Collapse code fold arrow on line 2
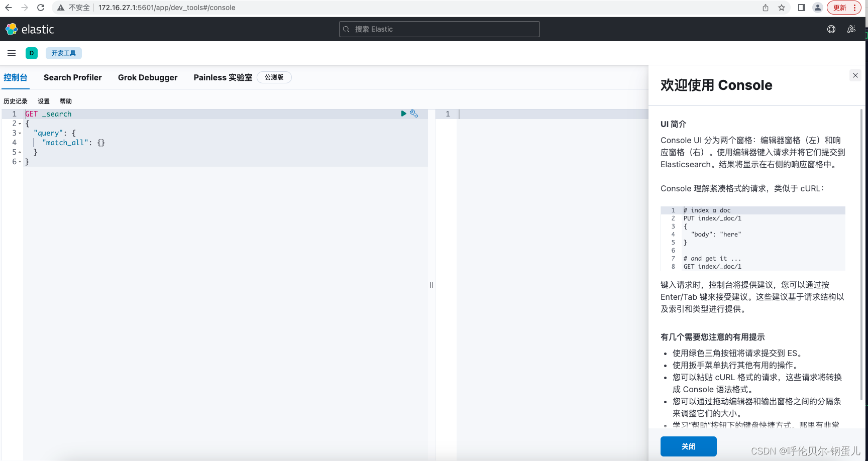The height and width of the screenshot is (461, 868). (x=20, y=124)
